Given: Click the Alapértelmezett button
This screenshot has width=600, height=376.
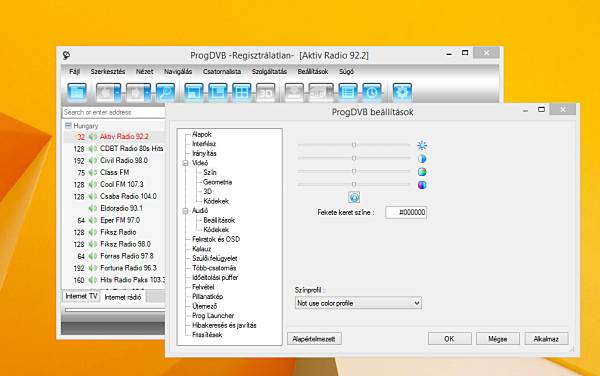Looking at the screenshot, I should [x=314, y=339].
